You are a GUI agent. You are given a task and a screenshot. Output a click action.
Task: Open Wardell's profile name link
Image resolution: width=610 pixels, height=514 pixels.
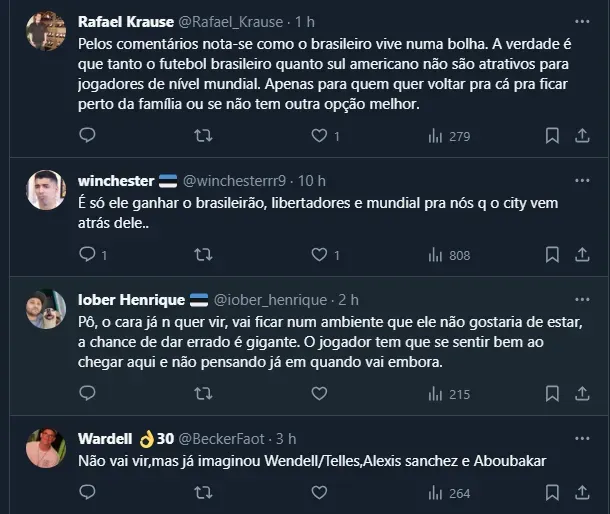106,438
